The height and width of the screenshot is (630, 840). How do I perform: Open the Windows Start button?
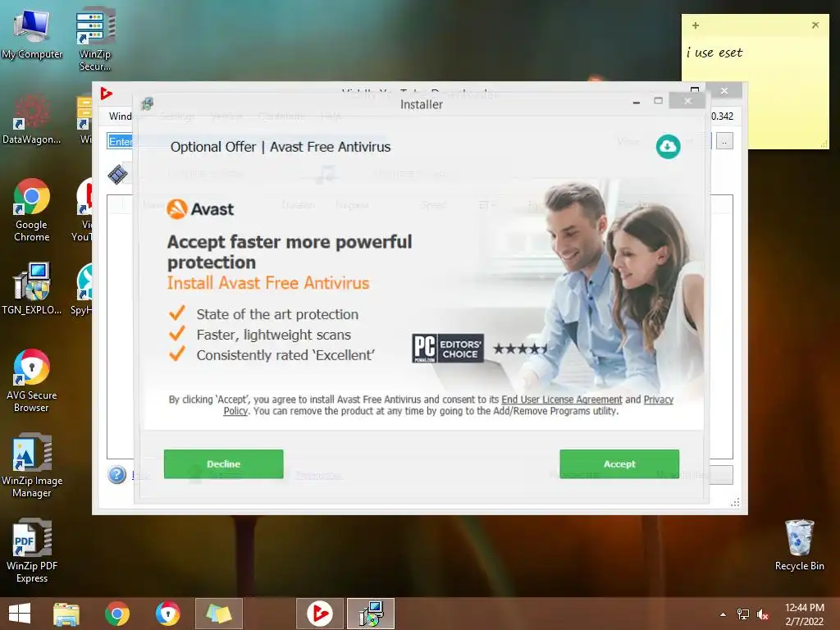point(20,614)
